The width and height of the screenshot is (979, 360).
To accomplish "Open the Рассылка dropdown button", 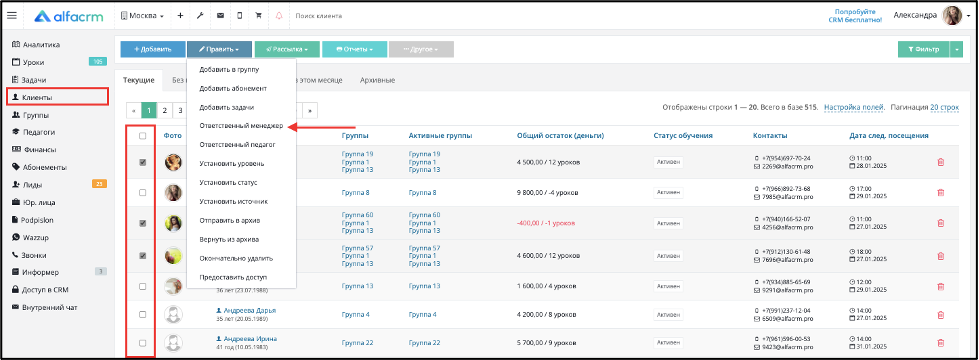I will 287,49.
